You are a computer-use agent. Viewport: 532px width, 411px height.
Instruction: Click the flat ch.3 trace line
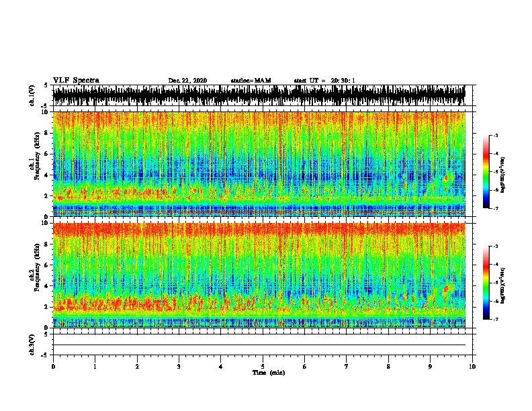click(x=259, y=345)
